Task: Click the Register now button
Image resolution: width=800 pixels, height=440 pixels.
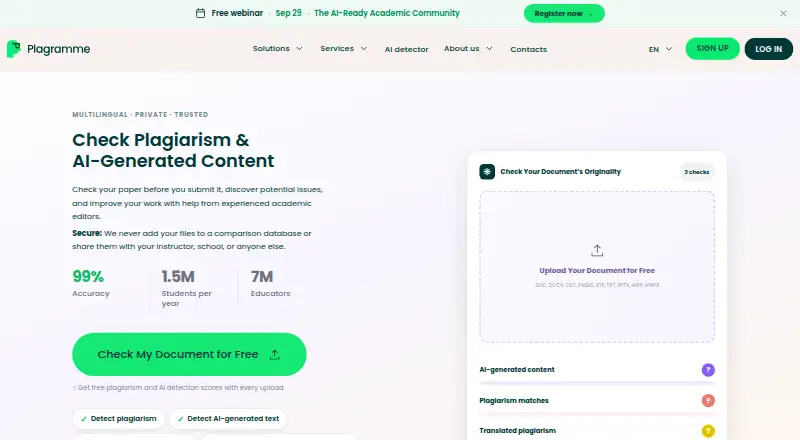Action: click(564, 13)
